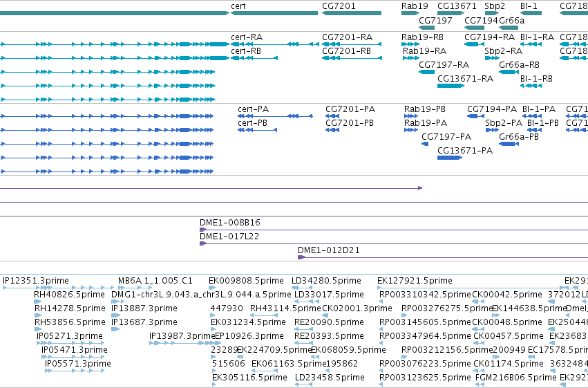Open transcript Rab19-RA details
This screenshot has height=388, width=588.
[410, 58]
